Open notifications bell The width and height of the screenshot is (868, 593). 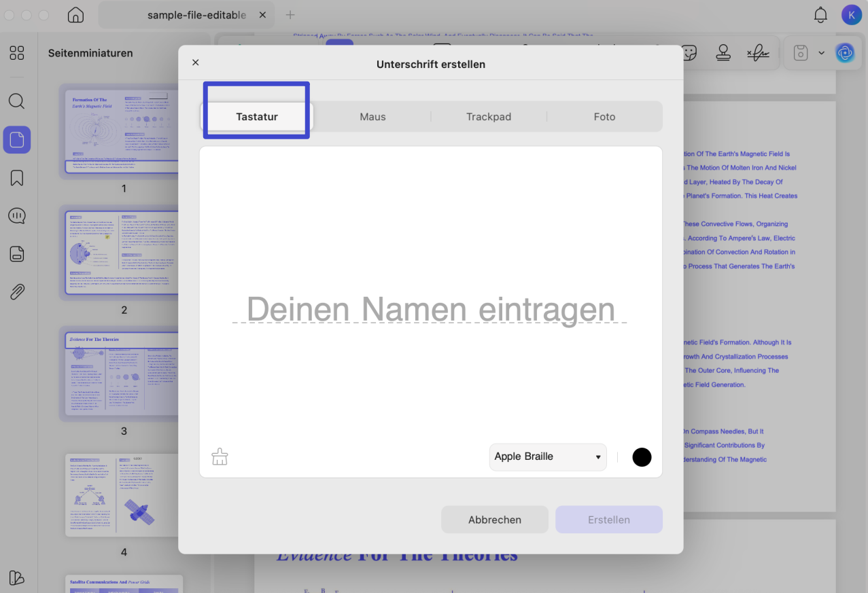[x=821, y=15]
